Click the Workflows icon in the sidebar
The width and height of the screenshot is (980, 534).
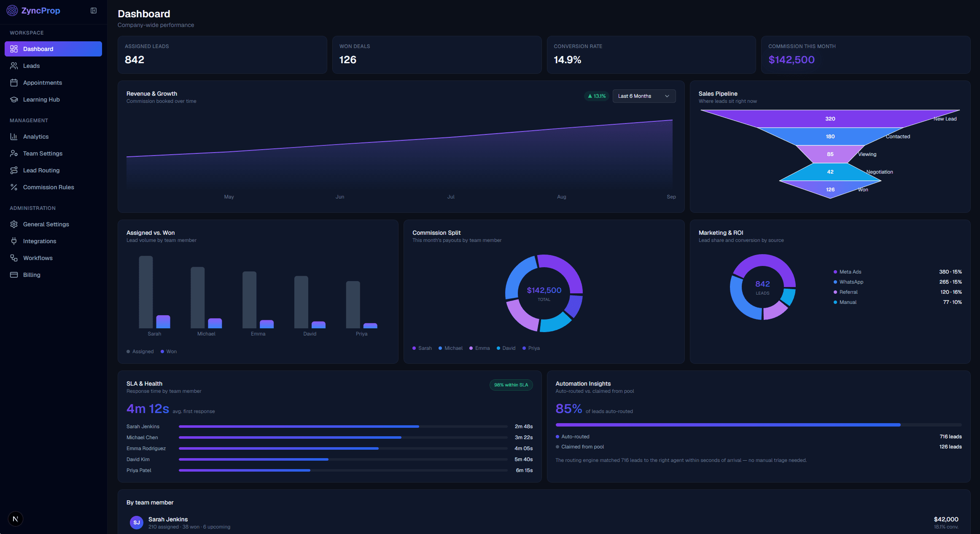click(14, 258)
